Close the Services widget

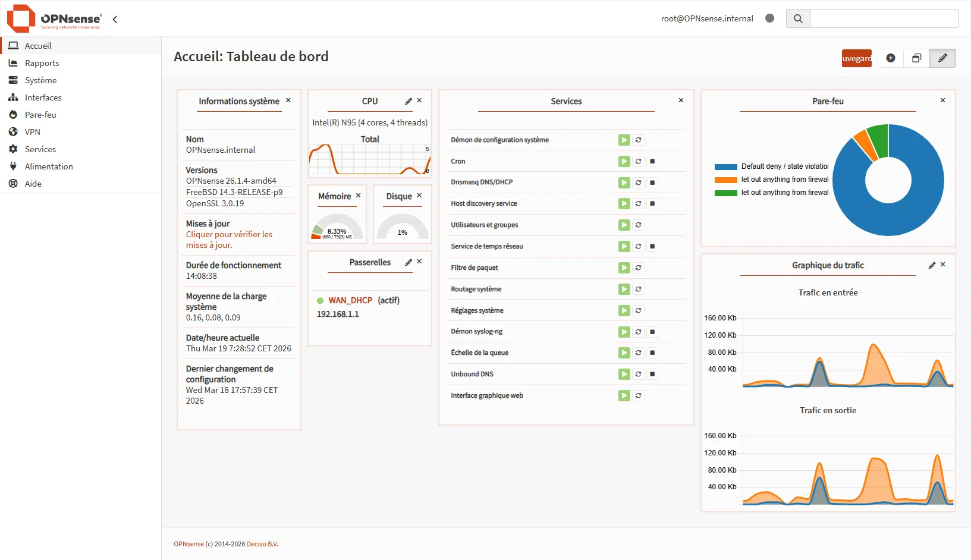[x=681, y=100]
